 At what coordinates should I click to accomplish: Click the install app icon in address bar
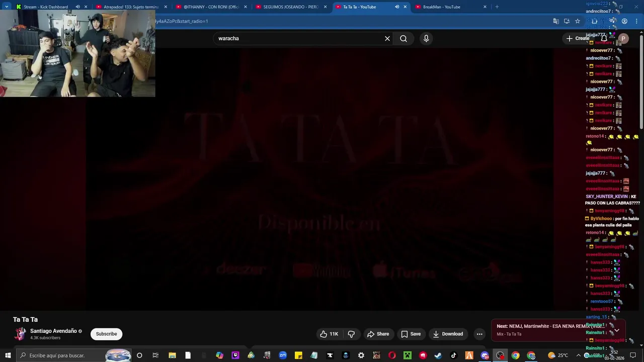pos(567,21)
